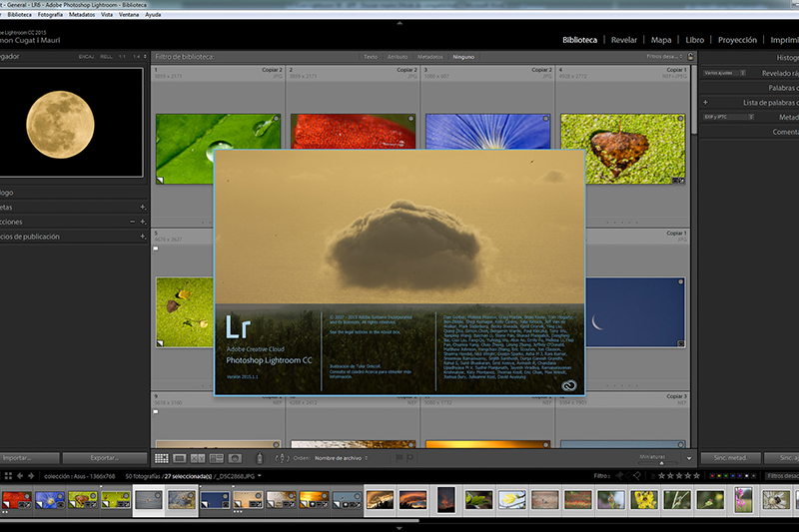Click the filter lock icon

[690, 57]
